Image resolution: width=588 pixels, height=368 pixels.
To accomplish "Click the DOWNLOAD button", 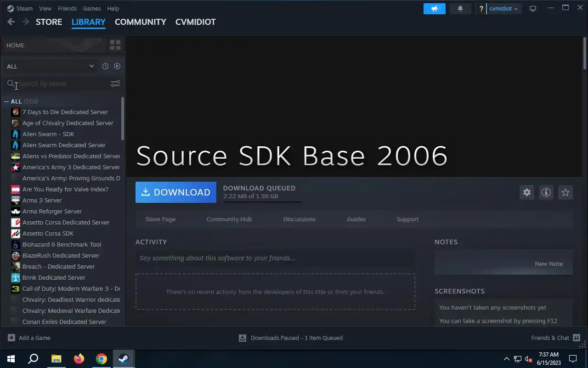I will 175,192.
